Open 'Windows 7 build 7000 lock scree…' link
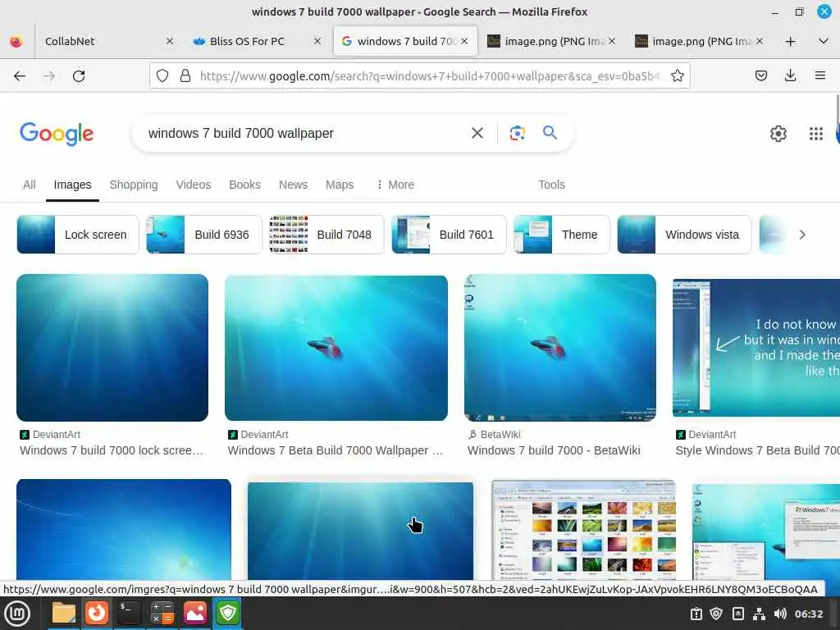This screenshot has height=630, width=840. (112, 450)
